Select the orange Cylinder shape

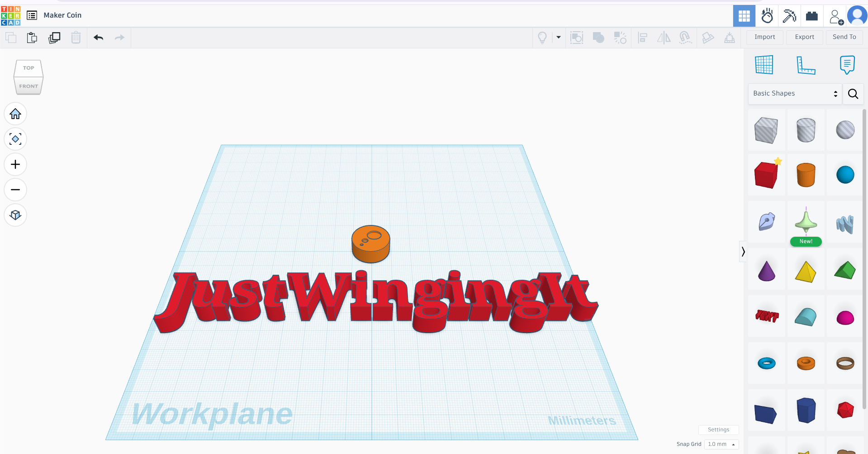pyautogui.click(x=806, y=175)
